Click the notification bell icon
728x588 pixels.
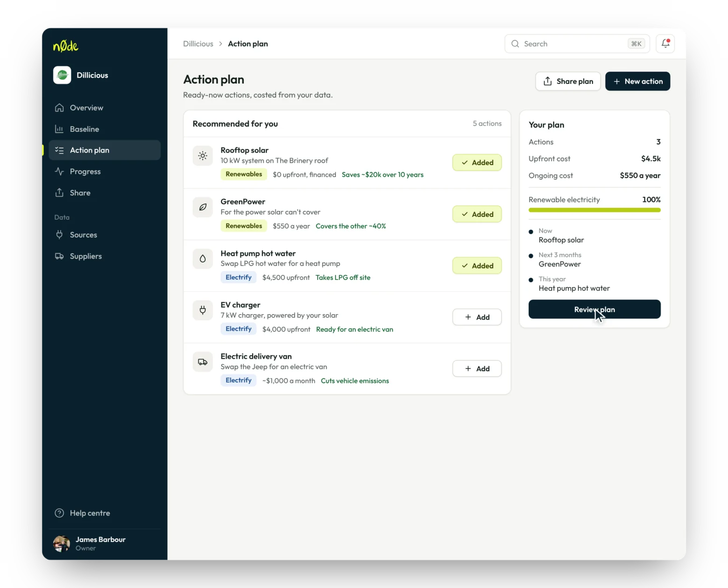[665, 43]
